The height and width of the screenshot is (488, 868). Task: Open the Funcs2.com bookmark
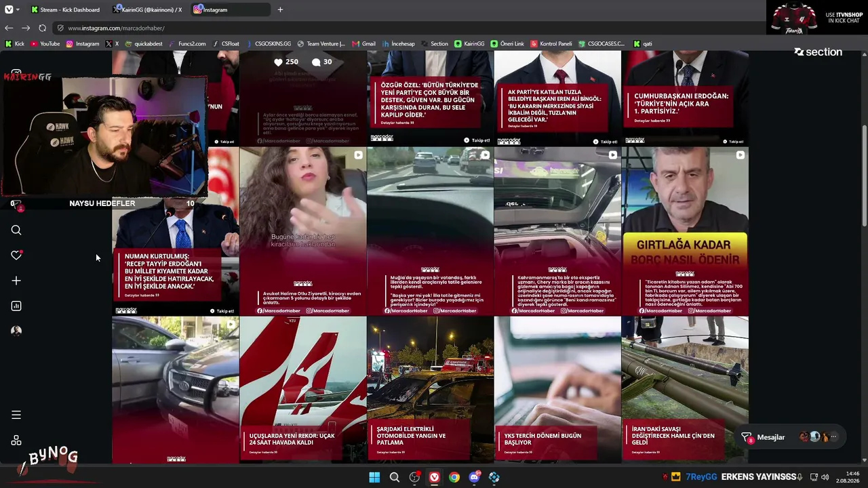(186, 43)
